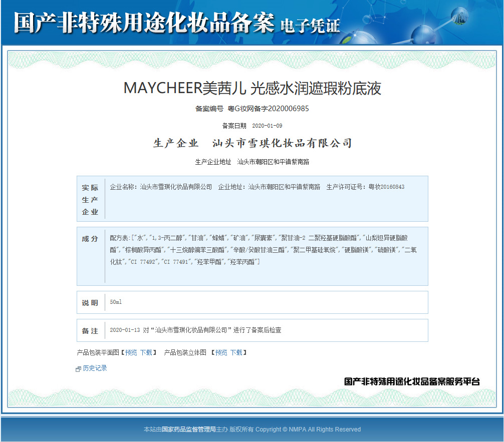Click the 实际生产企业 section label
The image size is (504, 442).
(90, 200)
